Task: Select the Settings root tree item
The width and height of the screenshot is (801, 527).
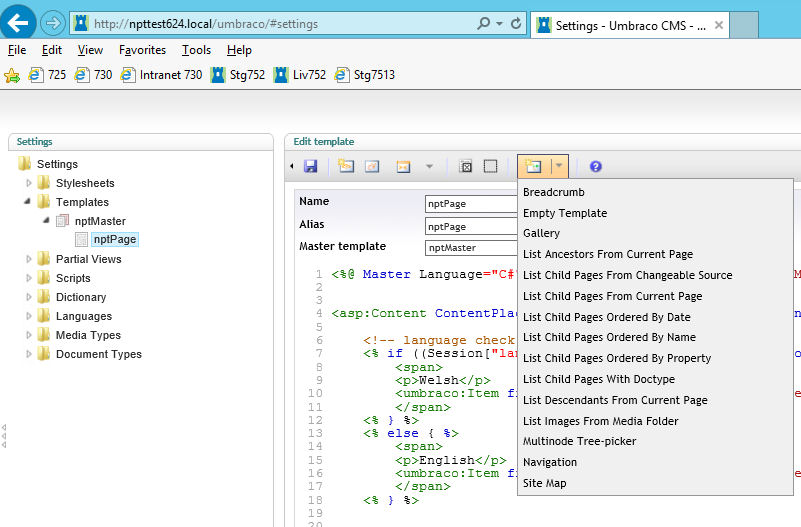Action: click(x=57, y=164)
